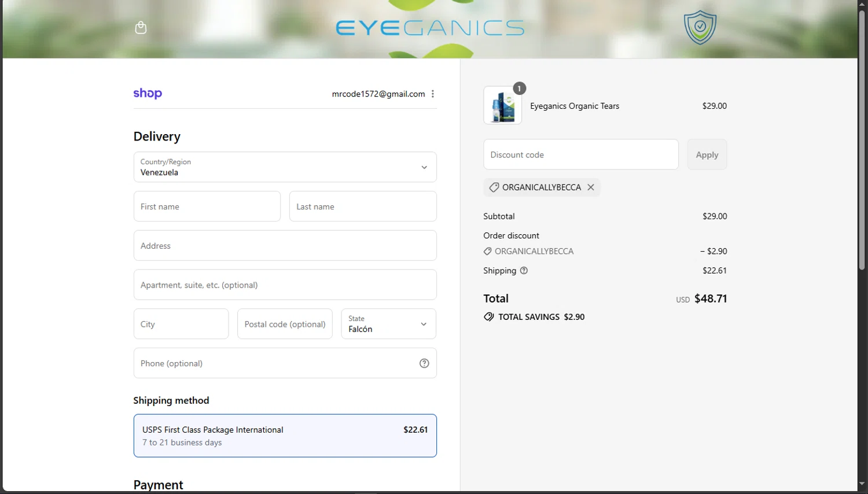Click Eyeganics Organic Tears product thumbnail
This screenshot has width=868, height=494.
tap(502, 105)
